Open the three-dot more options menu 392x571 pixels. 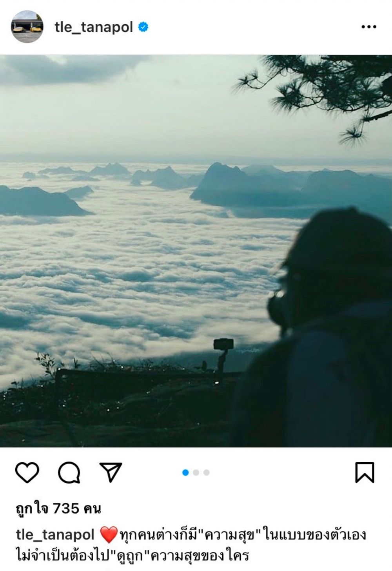click(369, 27)
